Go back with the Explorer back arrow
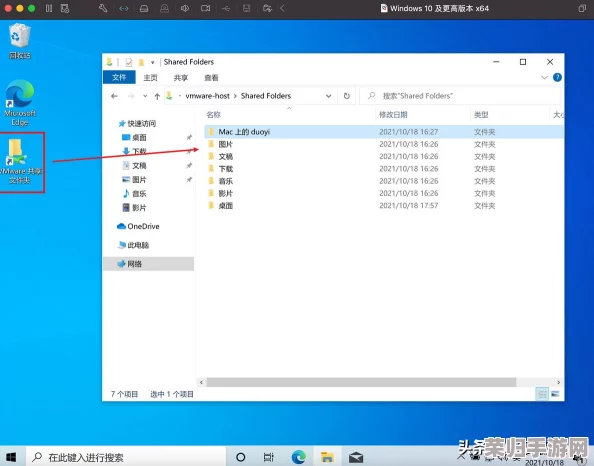Screen dimensions: 594x466 point(114,96)
